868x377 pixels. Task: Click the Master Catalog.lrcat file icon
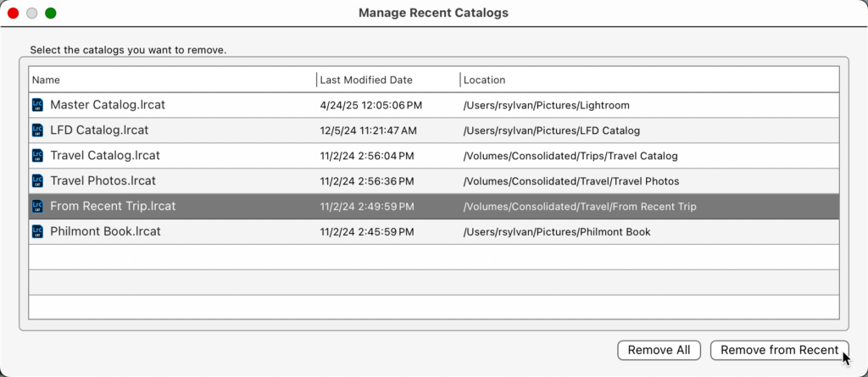click(x=37, y=105)
